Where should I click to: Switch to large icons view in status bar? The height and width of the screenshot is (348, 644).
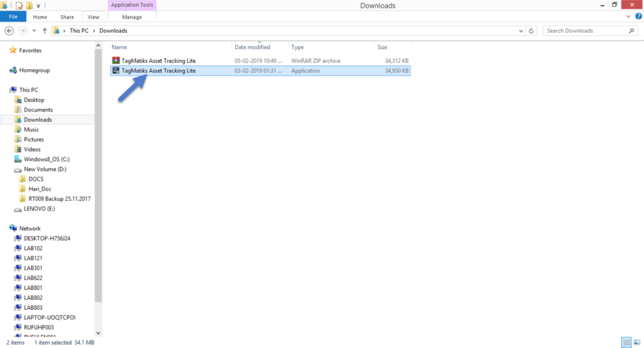coord(637,342)
